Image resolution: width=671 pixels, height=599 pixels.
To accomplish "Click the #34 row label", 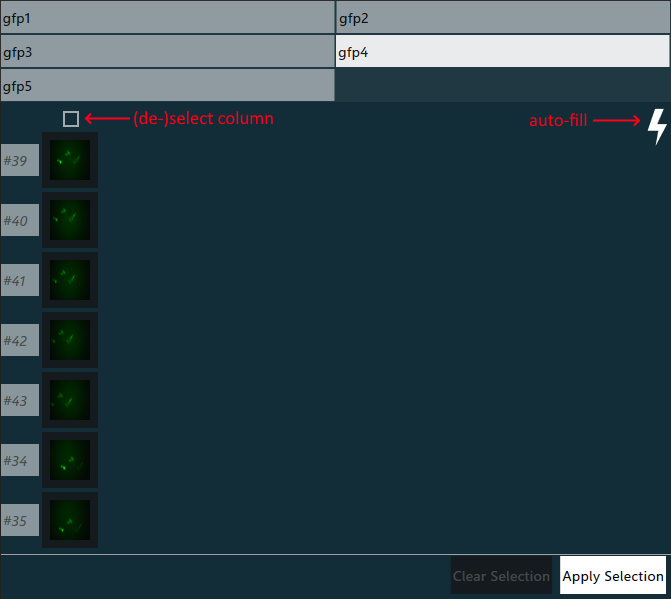I will pos(20,460).
